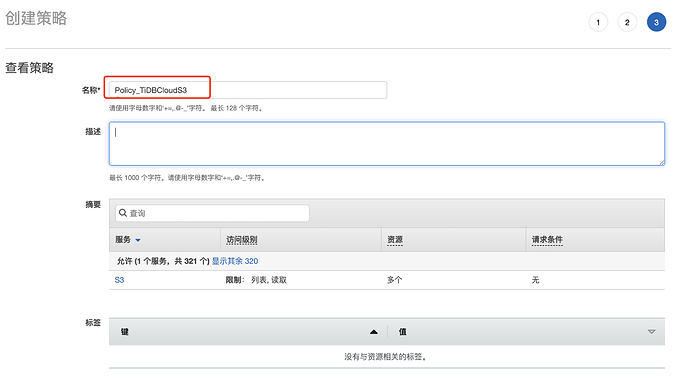Image resolution: width=690 pixels, height=380 pixels.
Task: Click the 没有与资源相关的标签 message
Action: [385, 357]
